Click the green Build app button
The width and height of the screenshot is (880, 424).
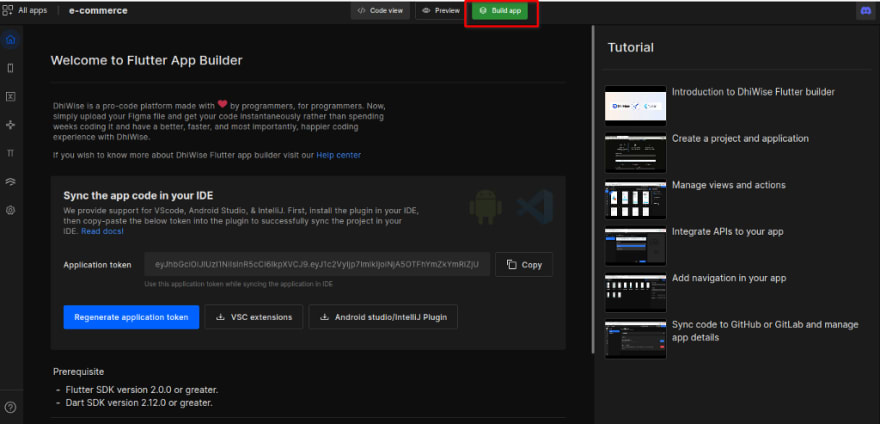point(500,11)
